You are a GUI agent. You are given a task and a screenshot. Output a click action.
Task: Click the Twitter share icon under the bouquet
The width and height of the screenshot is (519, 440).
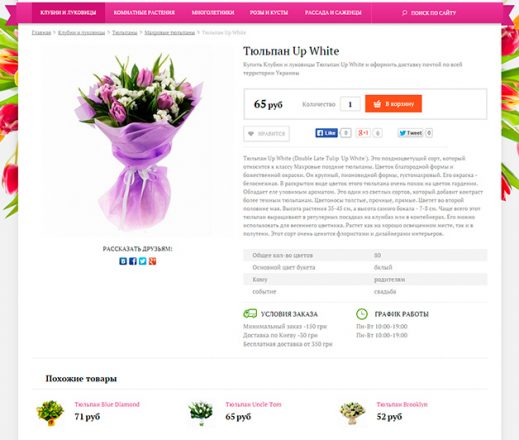pos(143,261)
